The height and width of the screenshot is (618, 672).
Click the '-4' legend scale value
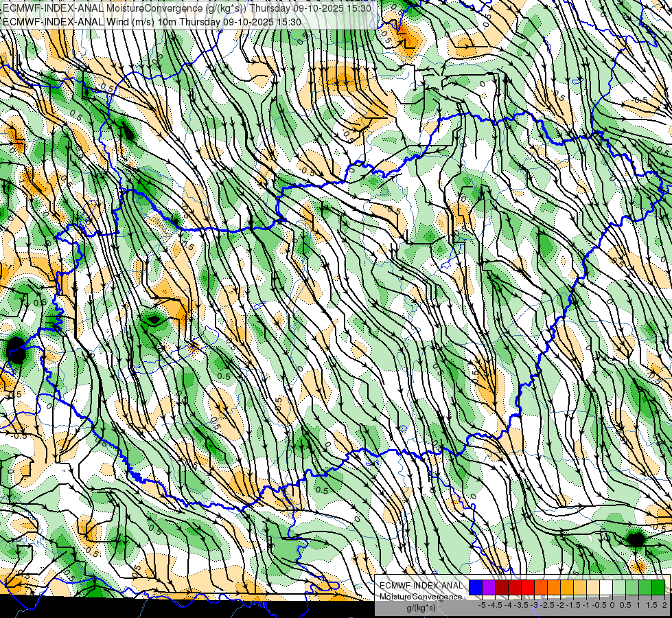coord(508,605)
